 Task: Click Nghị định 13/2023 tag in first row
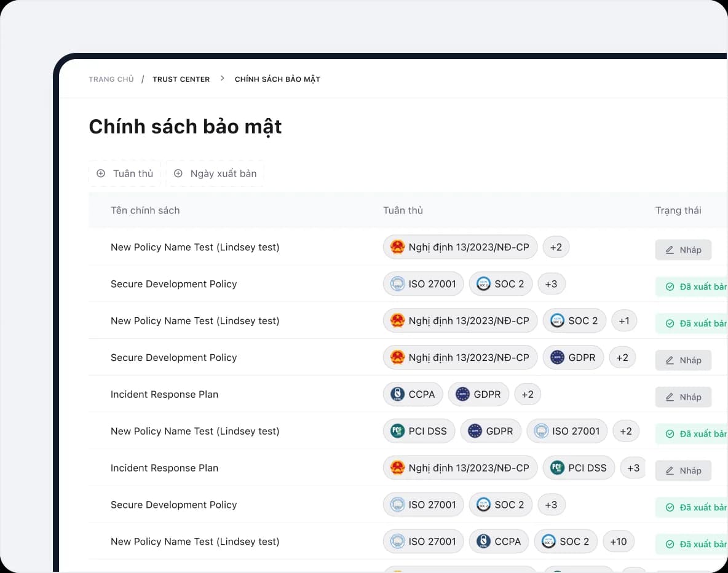tap(460, 247)
